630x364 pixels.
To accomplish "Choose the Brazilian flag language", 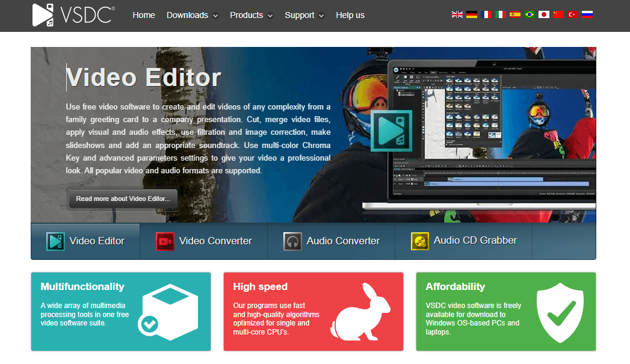I will 529,14.
